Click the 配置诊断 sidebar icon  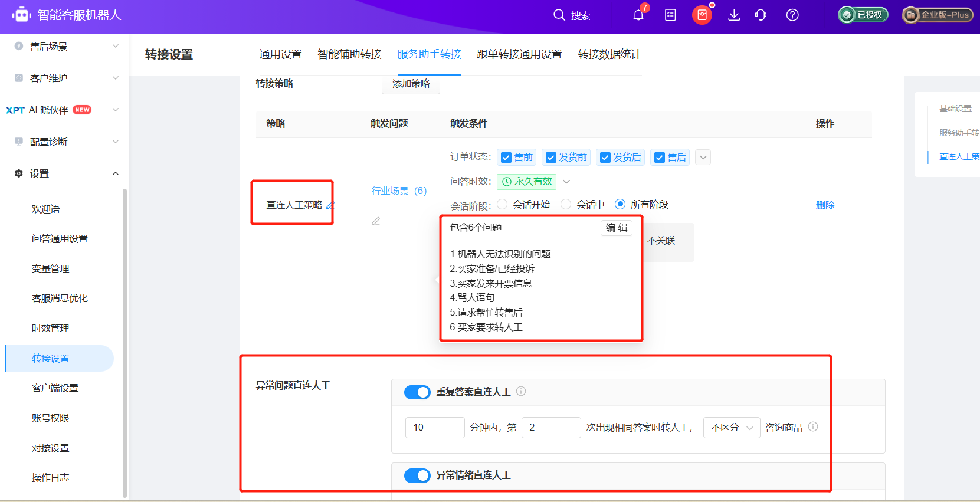[19, 142]
